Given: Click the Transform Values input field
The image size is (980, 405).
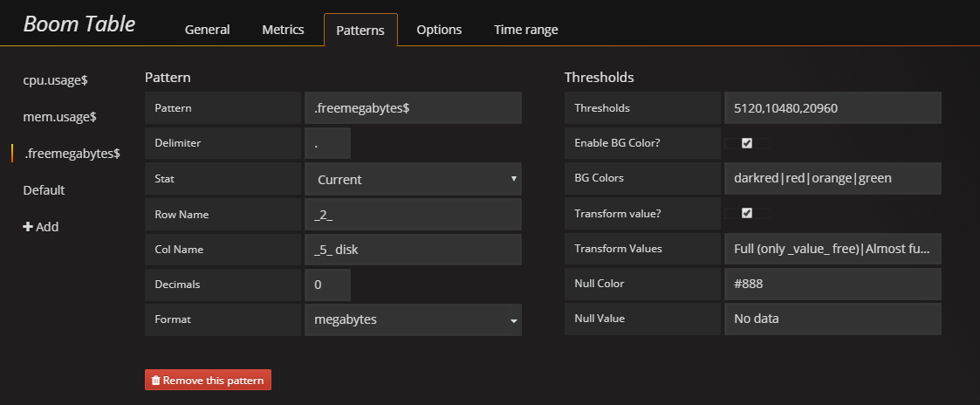Looking at the screenshot, I should tap(832, 249).
